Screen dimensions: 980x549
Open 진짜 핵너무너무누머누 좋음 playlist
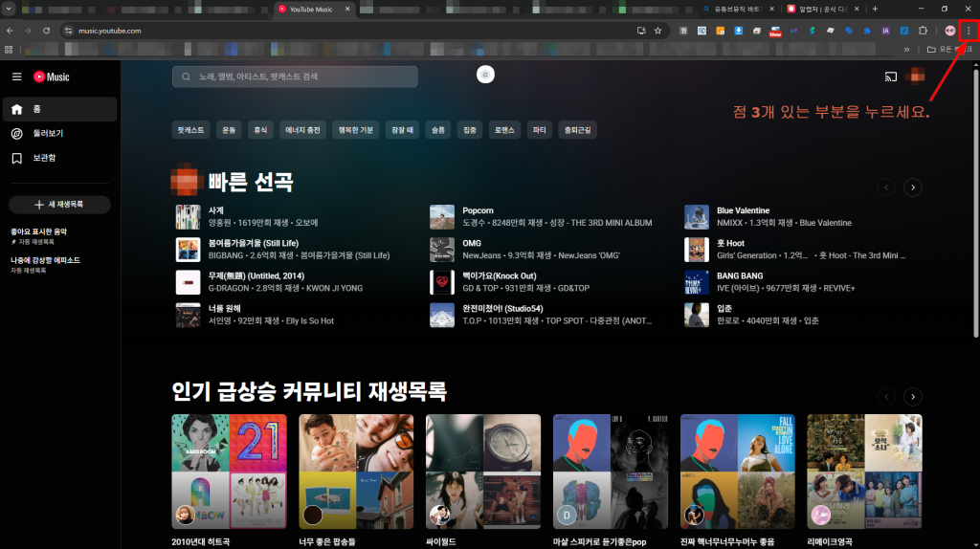738,472
